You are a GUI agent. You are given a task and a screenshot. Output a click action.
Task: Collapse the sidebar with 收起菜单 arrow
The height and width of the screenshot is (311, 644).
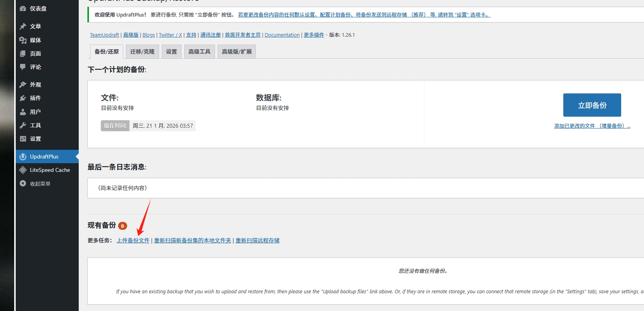click(23, 184)
